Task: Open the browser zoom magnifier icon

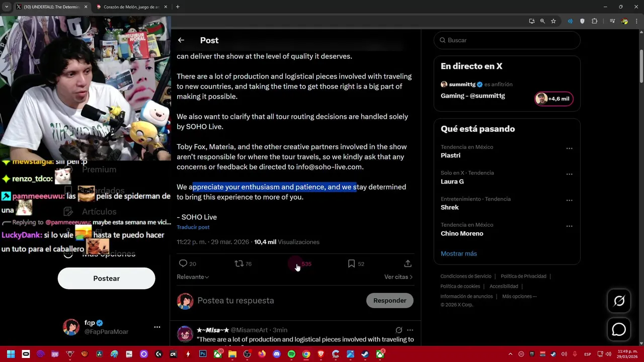Action: tap(542, 21)
